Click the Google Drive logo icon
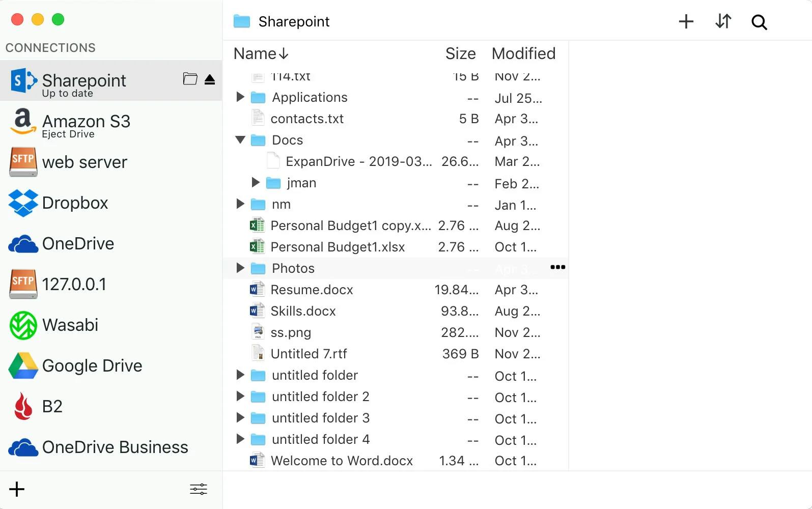This screenshot has width=812, height=509. point(23,365)
